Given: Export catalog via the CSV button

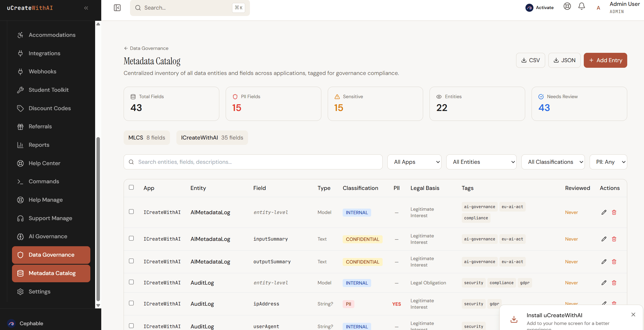Looking at the screenshot, I should [530, 60].
